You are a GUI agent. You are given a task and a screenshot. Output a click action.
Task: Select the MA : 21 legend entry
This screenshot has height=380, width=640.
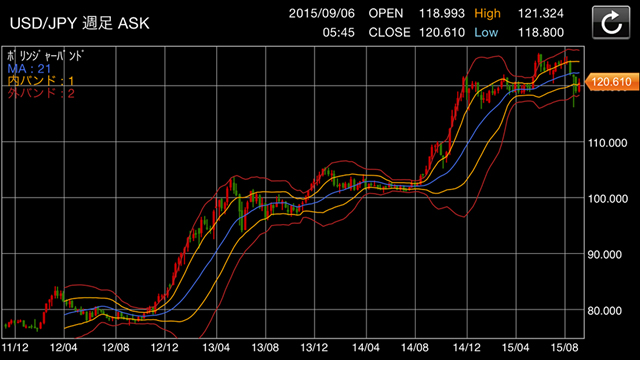(29, 69)
